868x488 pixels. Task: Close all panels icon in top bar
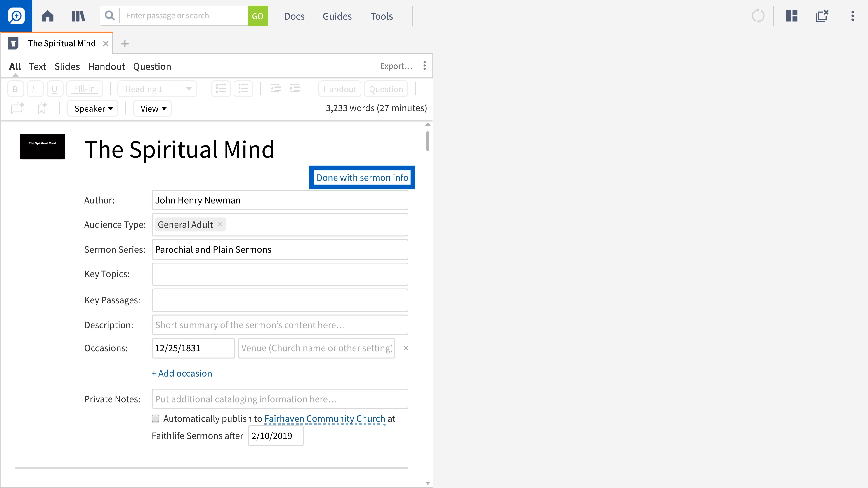(x=822, y=16)
